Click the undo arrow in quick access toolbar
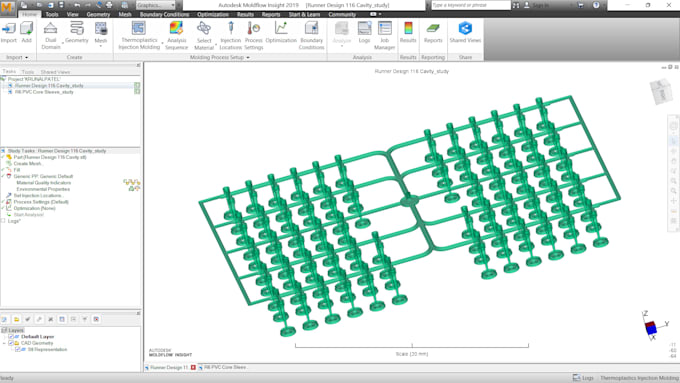This screenshot has width=680, height=383. pyautogui.click(x=77, y=5)
